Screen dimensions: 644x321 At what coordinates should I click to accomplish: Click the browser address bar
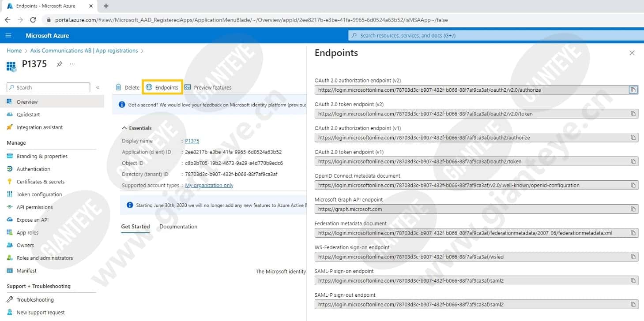(252, 20)
